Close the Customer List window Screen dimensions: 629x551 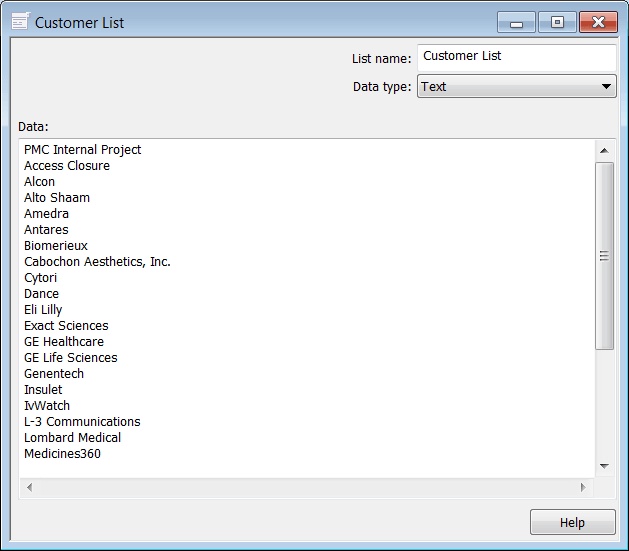pyautogui.click(x=598, y=22)
